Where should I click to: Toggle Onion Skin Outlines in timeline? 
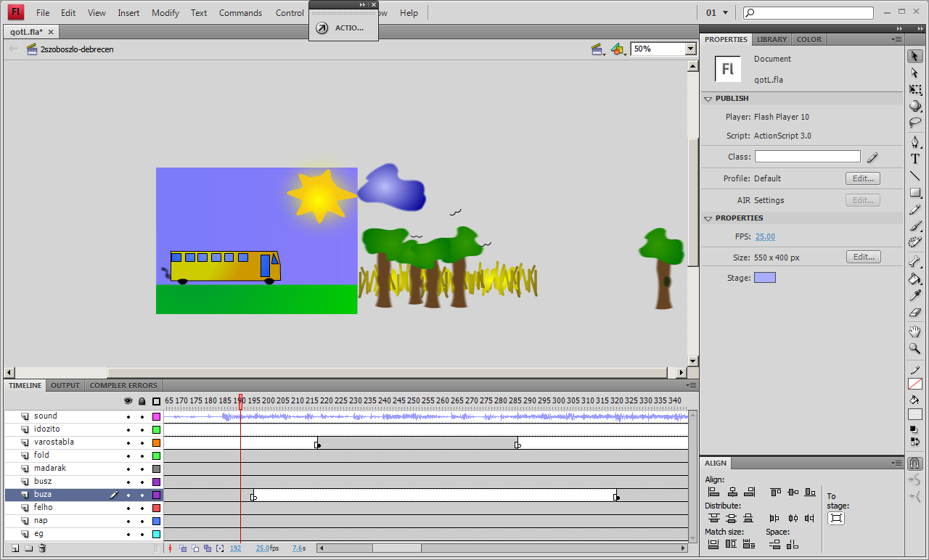pyautogui.click(x=195, y=548)
